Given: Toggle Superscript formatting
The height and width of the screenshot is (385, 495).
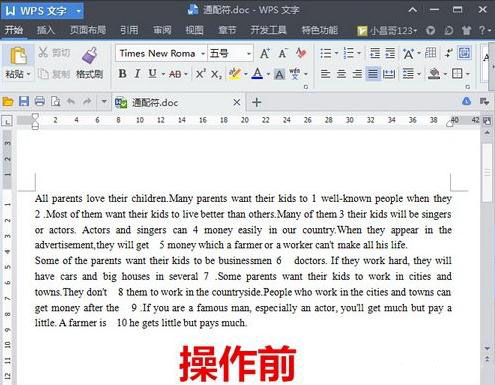Looking at the screenshot, I should click(x=200, y=74).
